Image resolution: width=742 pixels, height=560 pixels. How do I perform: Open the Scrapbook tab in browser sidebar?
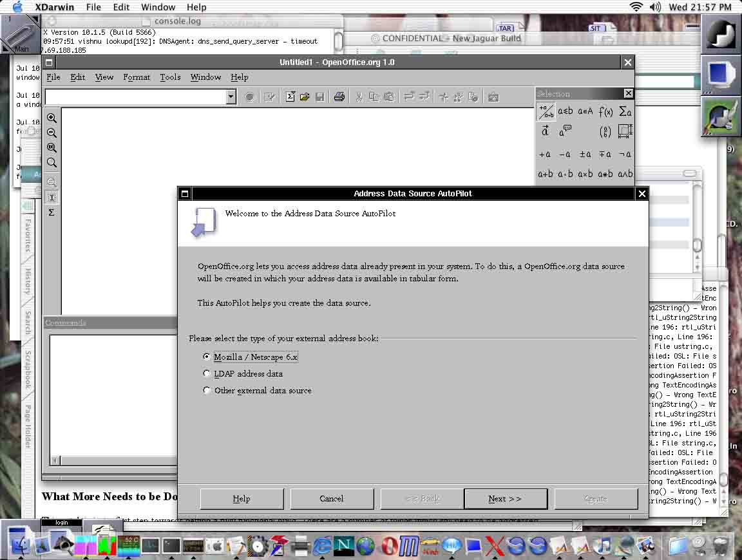[28, 370]
